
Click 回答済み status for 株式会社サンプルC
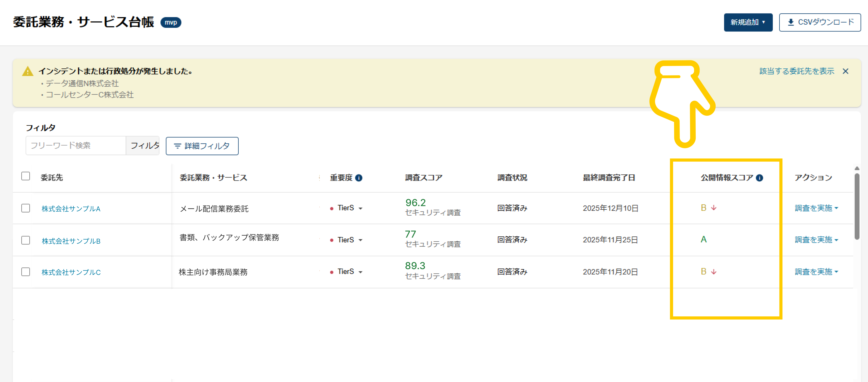click(x=512, y=272)
